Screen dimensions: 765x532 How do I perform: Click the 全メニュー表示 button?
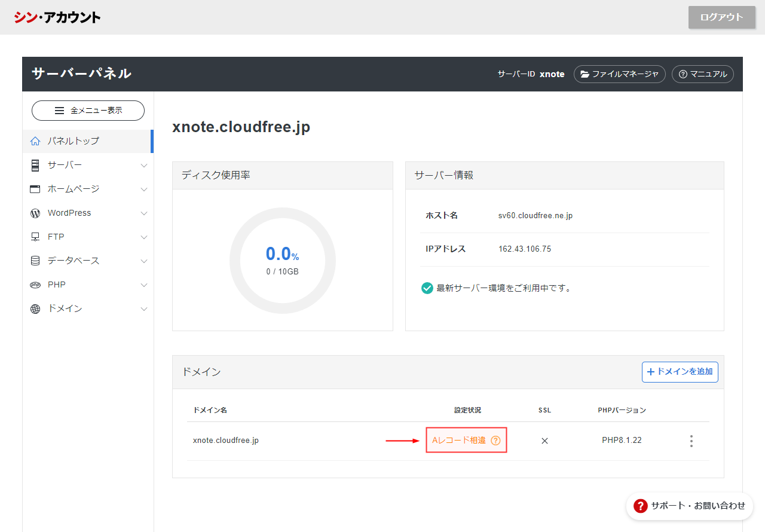88,111
